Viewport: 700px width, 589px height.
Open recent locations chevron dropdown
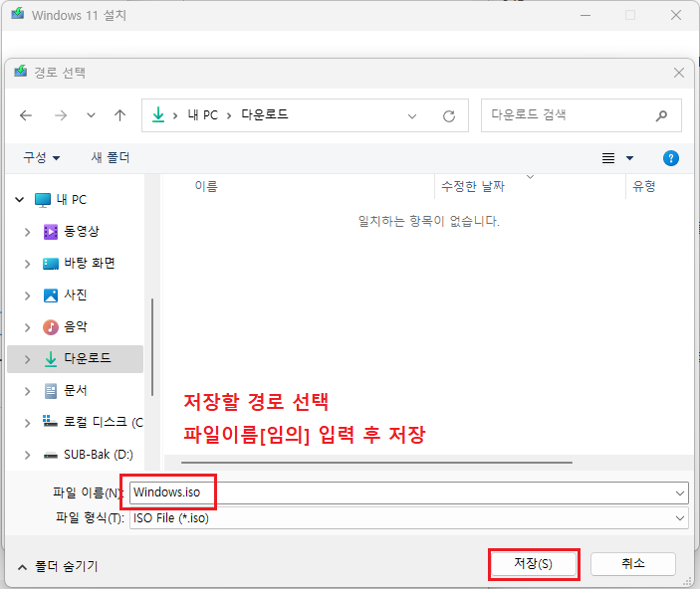pyautogui.click(x=91, y=115)
